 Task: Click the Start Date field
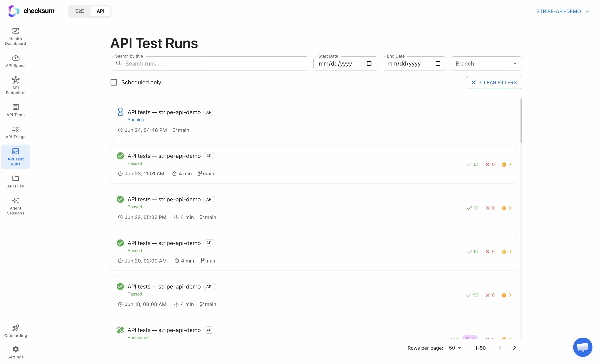(345, 63)
